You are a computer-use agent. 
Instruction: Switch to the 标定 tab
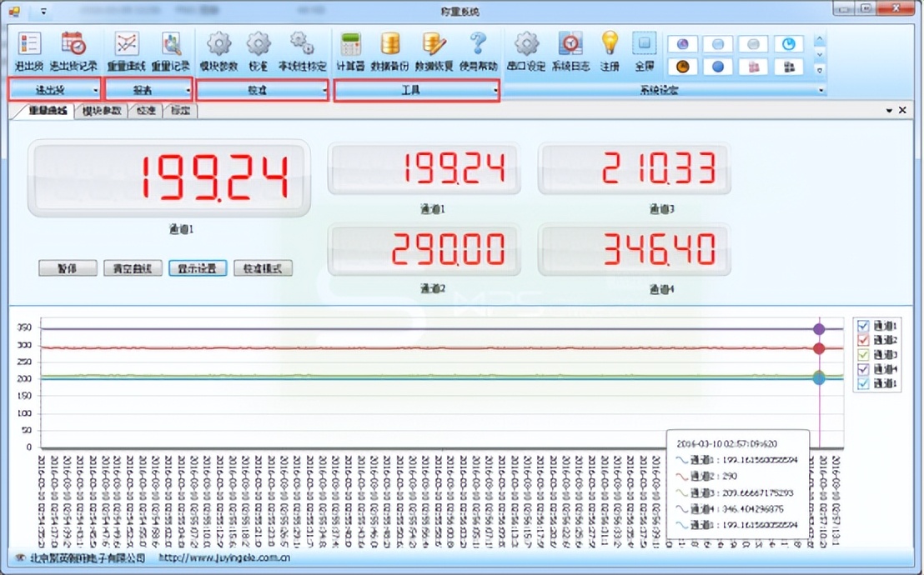point(180,111)
